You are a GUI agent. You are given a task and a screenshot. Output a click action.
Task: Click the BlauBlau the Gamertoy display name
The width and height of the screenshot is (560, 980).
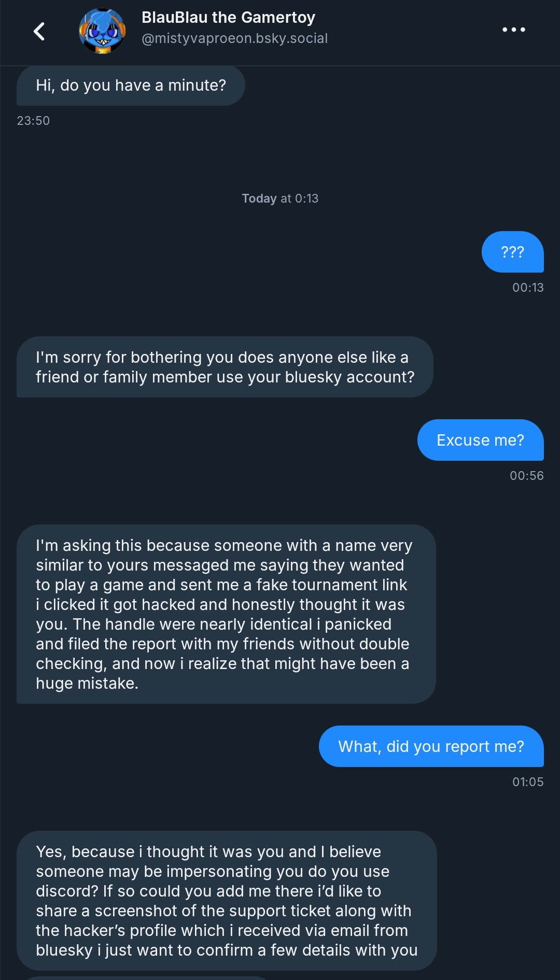(x=228, y=18)
